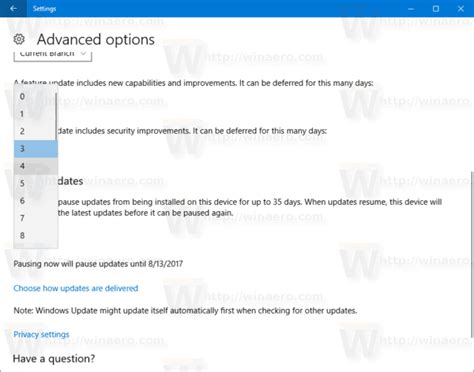Open Privacy settings link
The height and width of the screenshot is (372, 474).
tap(41, 334)
